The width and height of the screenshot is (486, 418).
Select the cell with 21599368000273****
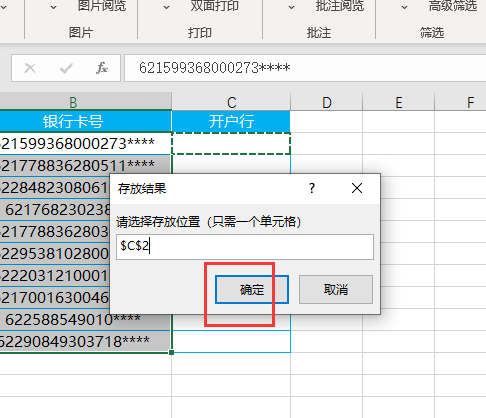tap(86, 144)
